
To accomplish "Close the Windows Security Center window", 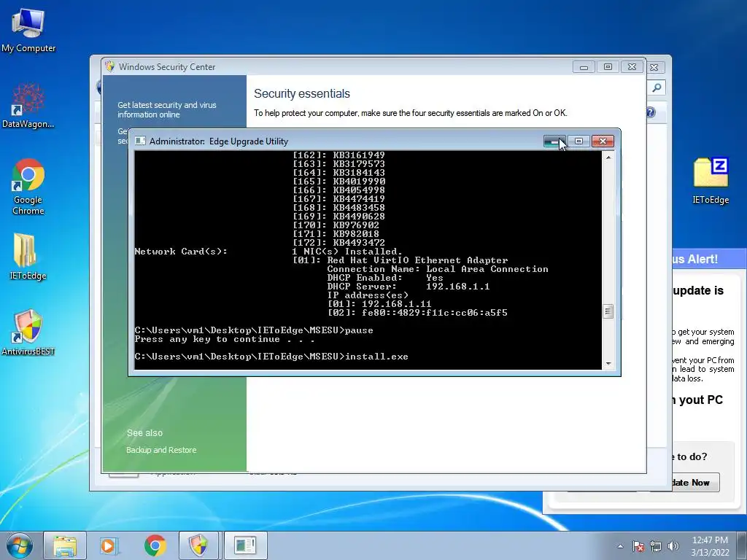I will 632,67.
